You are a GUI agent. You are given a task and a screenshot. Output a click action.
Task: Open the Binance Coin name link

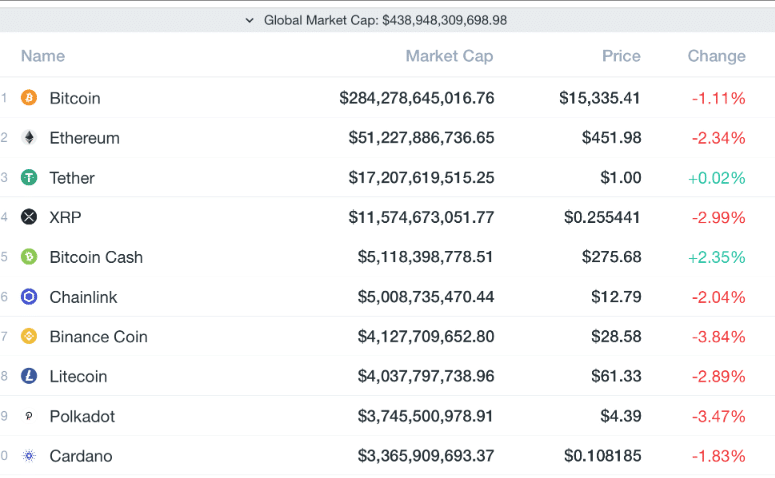click(x=99, y=337)
